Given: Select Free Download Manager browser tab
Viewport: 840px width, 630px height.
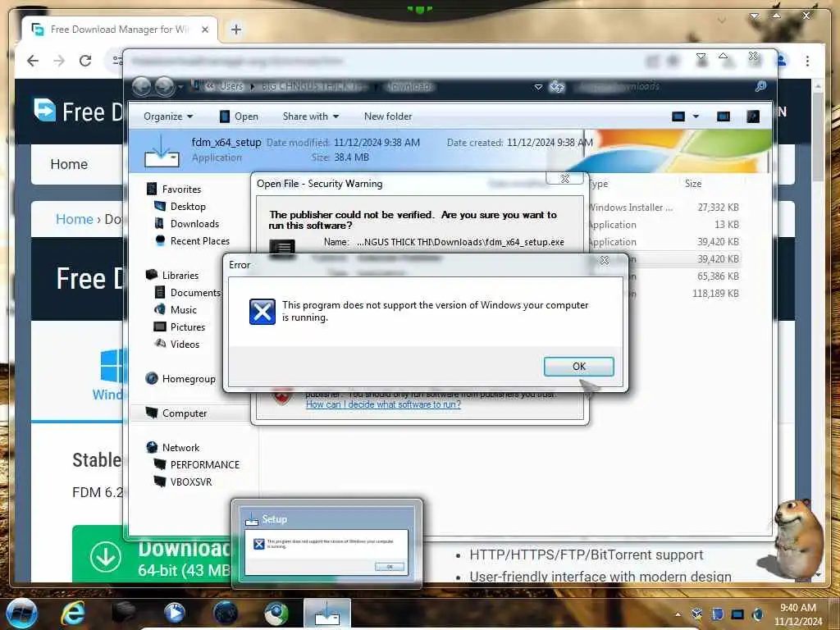Looking at the screenshot, I should point(120,30).
